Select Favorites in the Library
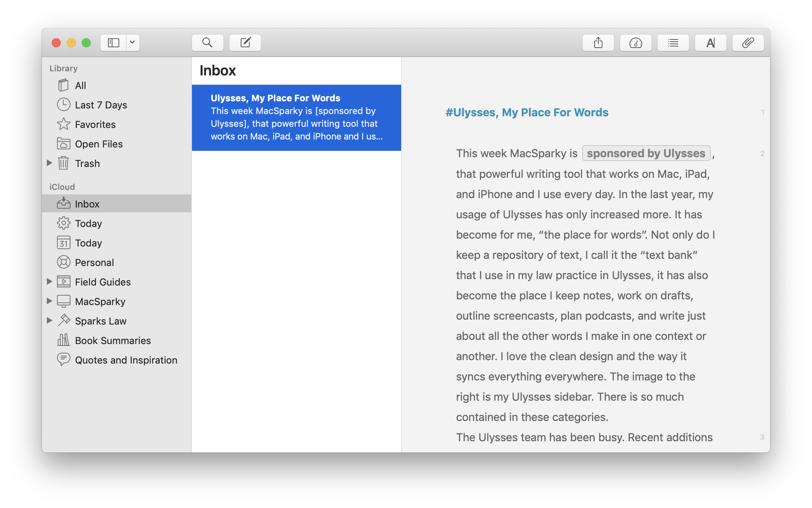This screenshot has width=812, height=508. point(95,125)
